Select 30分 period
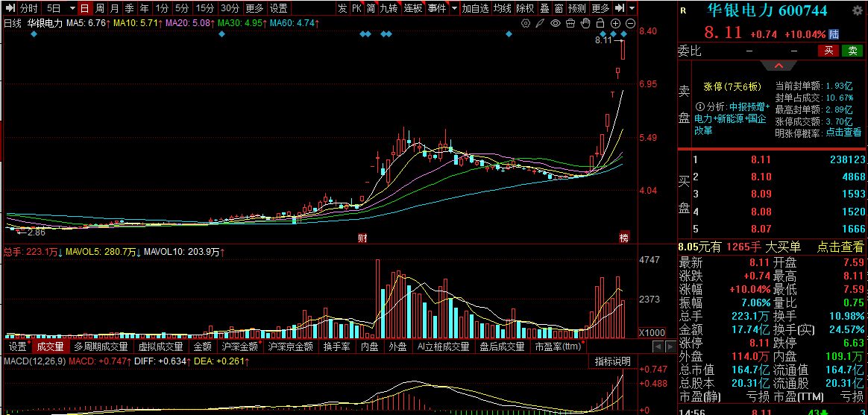Screen dimensions: 868x415 pos(230,8)
